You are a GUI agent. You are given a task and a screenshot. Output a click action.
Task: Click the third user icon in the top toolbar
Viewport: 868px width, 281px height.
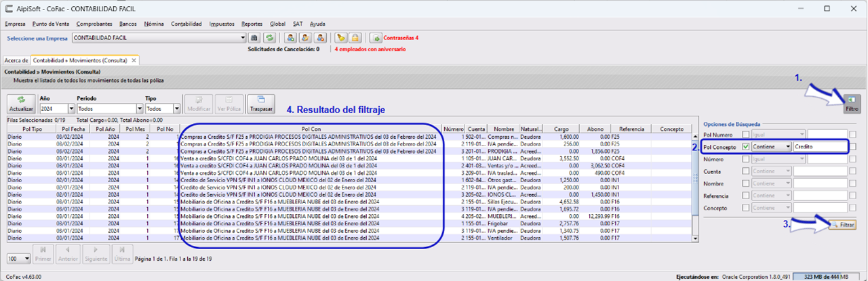319,38
